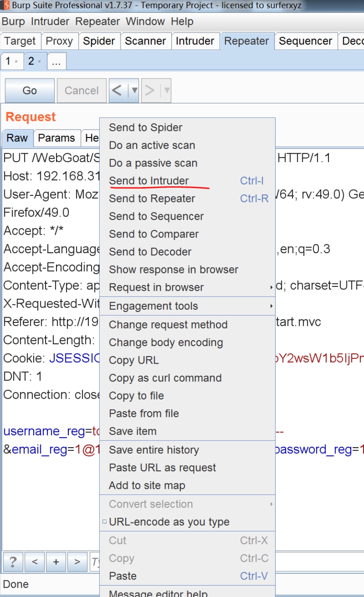
Task: Click the Cancel button
Action: click(81, 91)
